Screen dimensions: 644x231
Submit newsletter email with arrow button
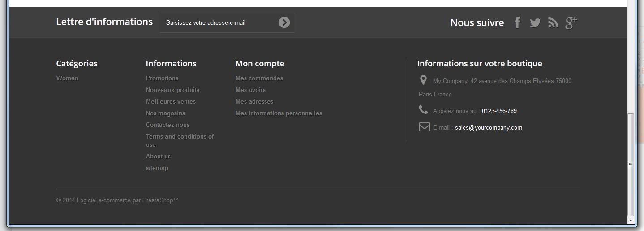click(284, 22)
